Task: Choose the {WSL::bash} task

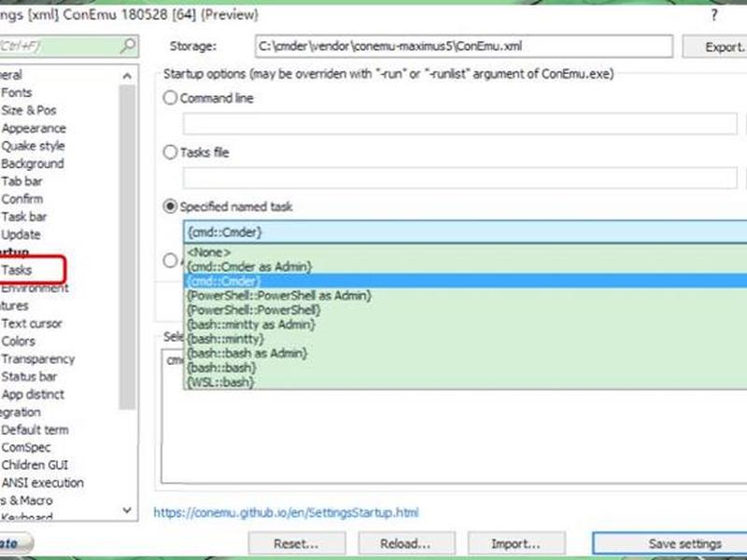Action: 465,382
